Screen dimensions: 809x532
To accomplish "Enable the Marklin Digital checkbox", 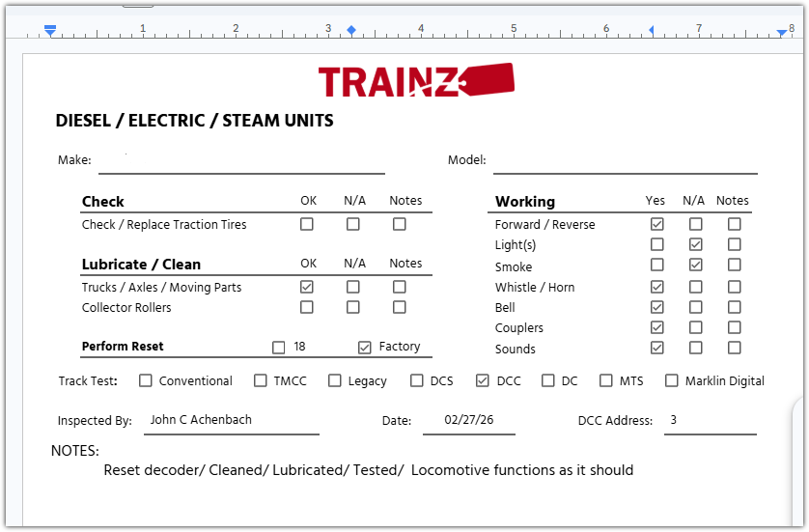I will tap(671, 380).
